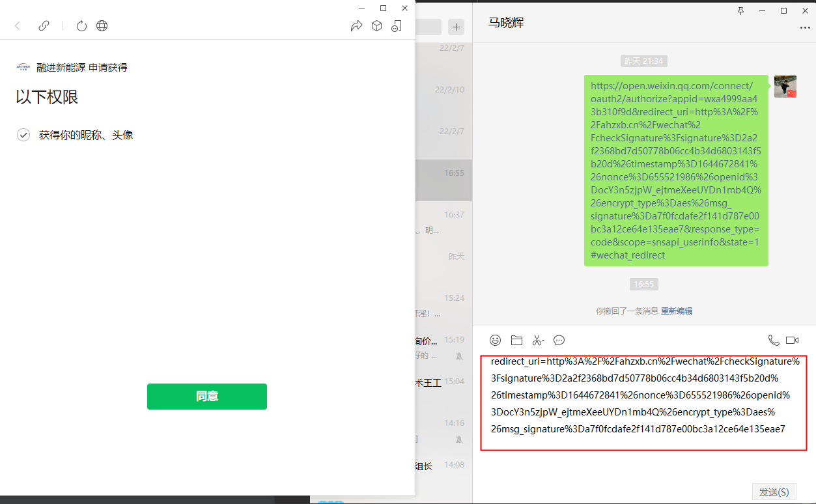Screen dimensions: 816x504
Task: Select the conversation timestamped 15:04
Action: click(444, 389)
